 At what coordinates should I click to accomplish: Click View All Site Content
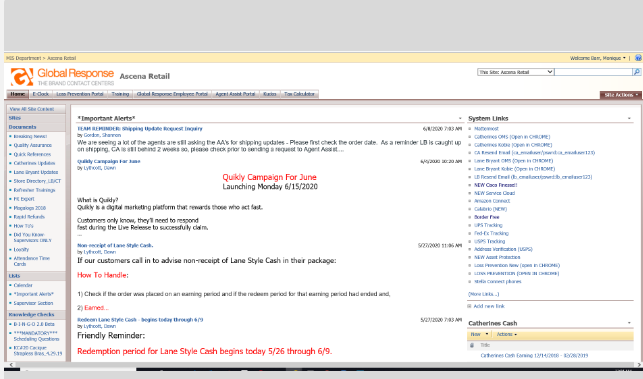pos(32,109)
